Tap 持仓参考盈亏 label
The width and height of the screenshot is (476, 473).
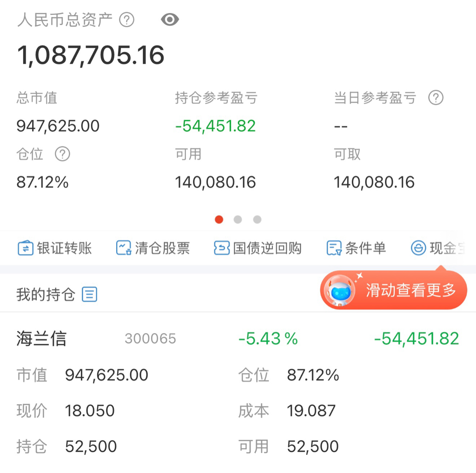216,98
